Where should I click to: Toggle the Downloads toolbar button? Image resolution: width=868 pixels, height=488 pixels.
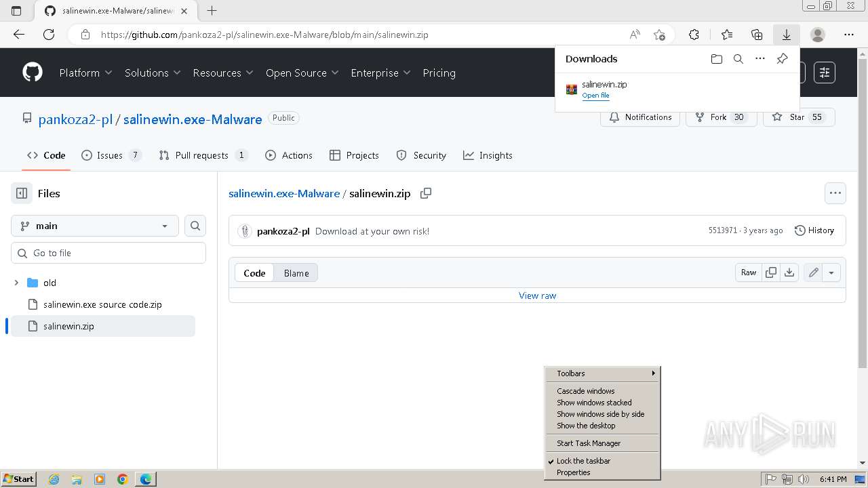[787, 35]
